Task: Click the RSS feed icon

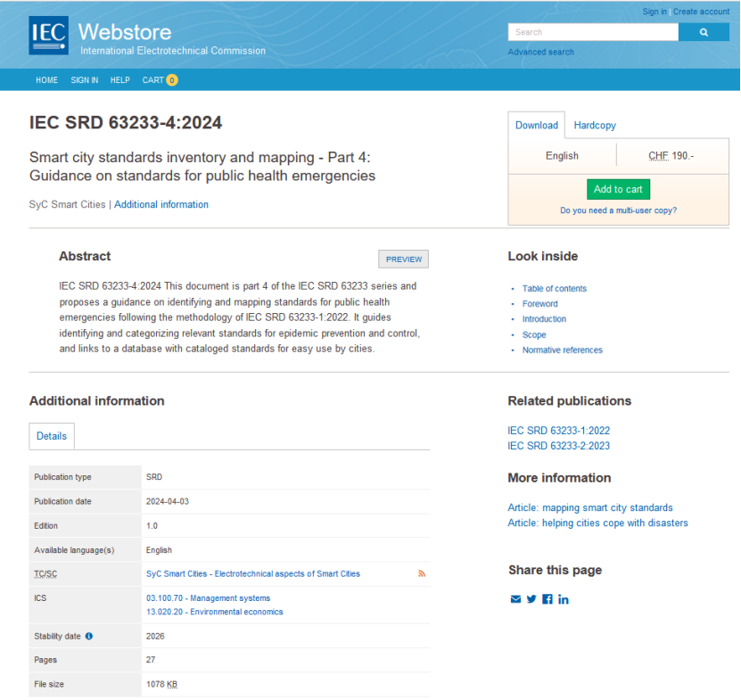Action: click(x=422, y=573)
